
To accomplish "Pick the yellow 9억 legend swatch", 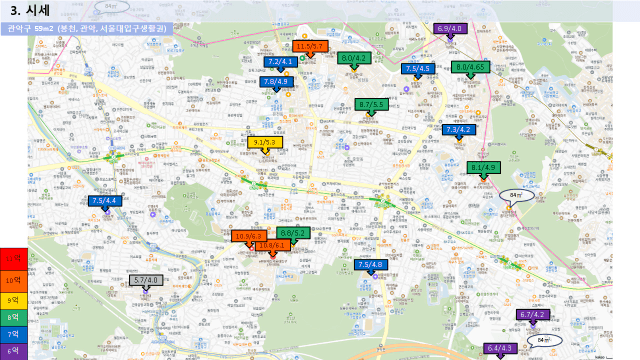I will point(13,300).
